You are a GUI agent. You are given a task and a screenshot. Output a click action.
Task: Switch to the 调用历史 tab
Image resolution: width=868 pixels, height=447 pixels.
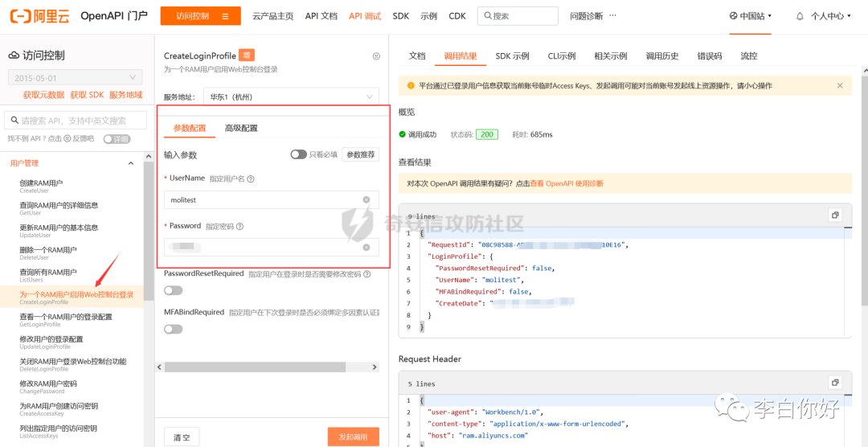pos(662,56)
